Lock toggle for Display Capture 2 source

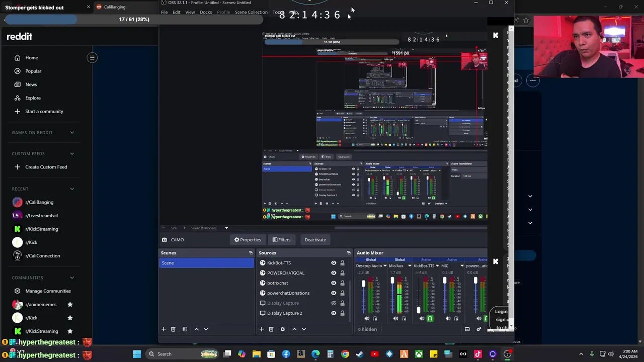(342, 313)
